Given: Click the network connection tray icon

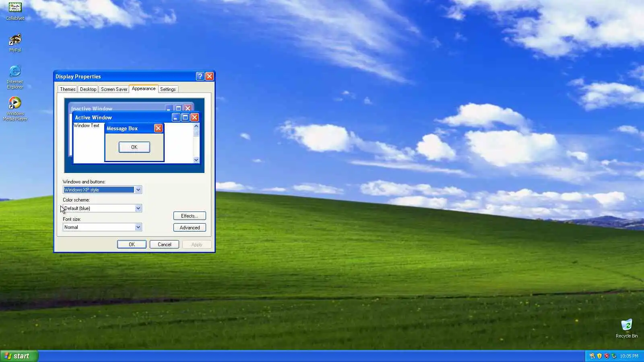Looking at the screenshot, I should [x=614, y=356].
